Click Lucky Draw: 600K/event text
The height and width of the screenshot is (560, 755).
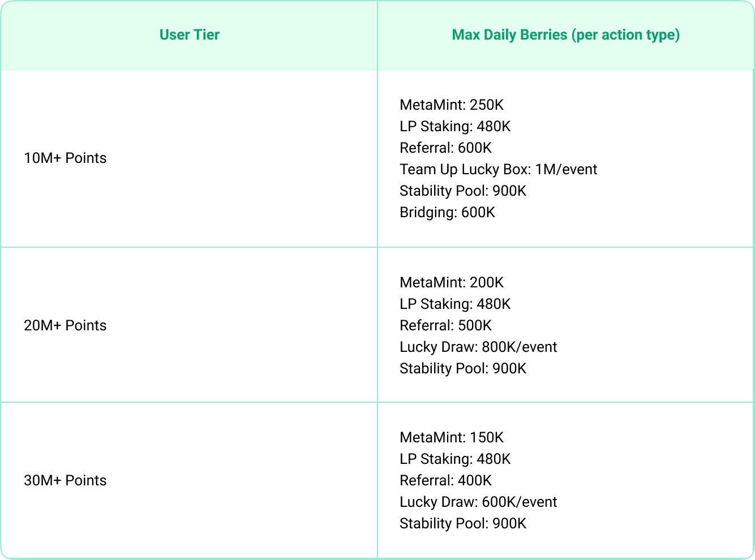(x=478, y=502)
